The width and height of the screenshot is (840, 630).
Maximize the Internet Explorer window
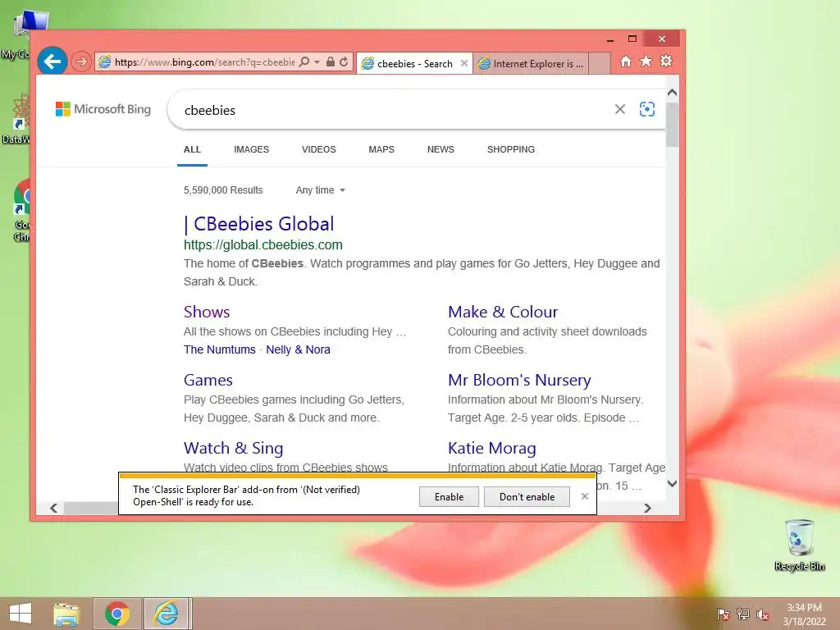coord(632,39)
